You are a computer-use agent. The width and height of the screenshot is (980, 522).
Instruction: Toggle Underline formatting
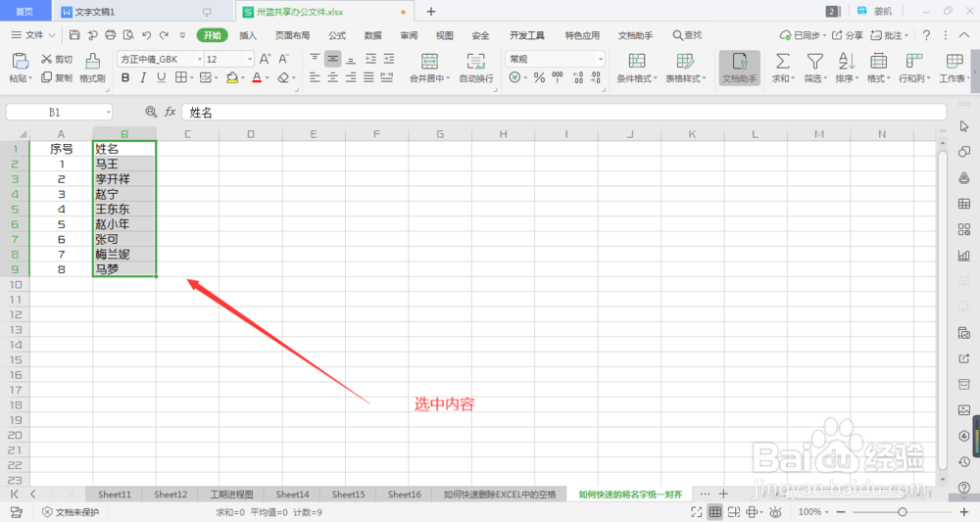162,77
